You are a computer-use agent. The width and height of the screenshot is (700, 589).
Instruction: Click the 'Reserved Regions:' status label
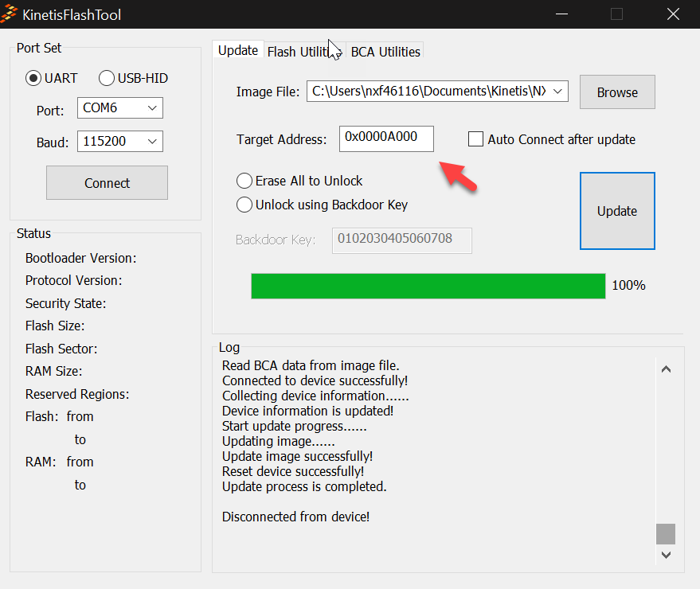tap(77, 394)
